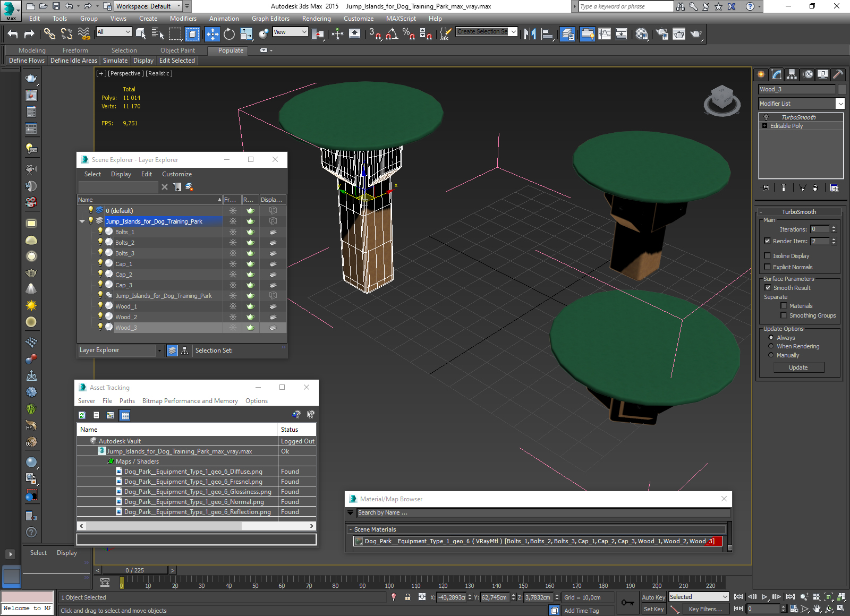Click the Edit Selected button

coord(177,61)
